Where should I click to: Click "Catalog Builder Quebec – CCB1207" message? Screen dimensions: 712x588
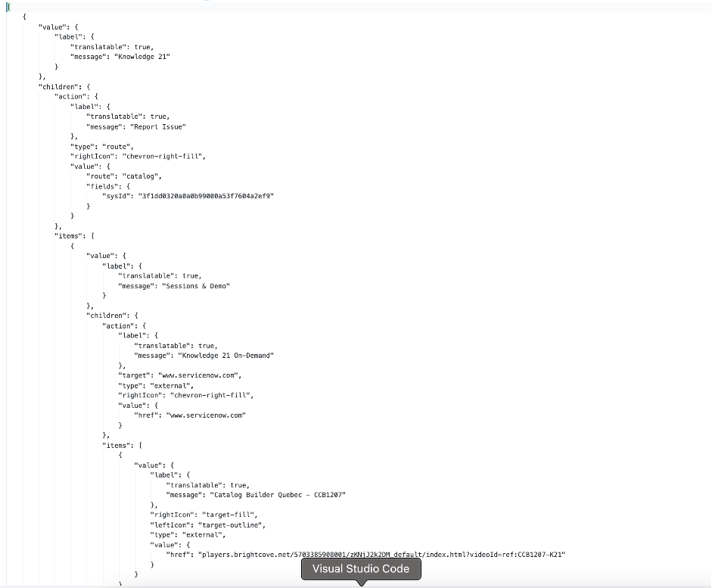click(278, 495)
